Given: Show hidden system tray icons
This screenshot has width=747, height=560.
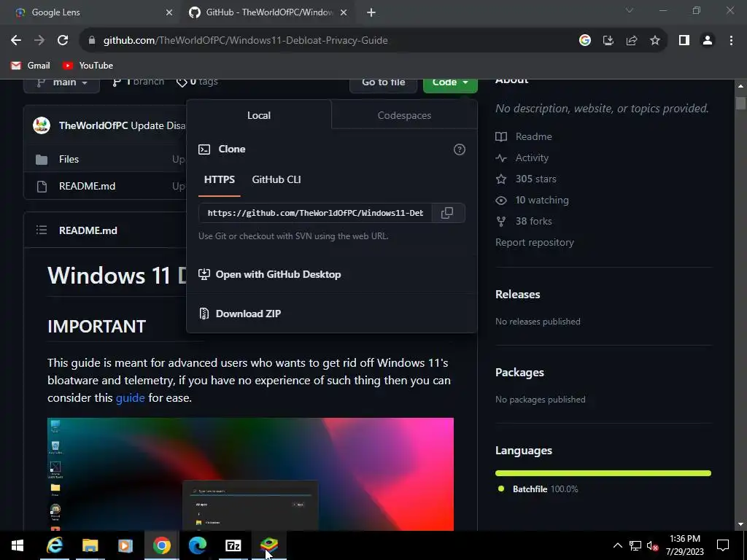Looking at the screenshot, I should pos(617,545).
